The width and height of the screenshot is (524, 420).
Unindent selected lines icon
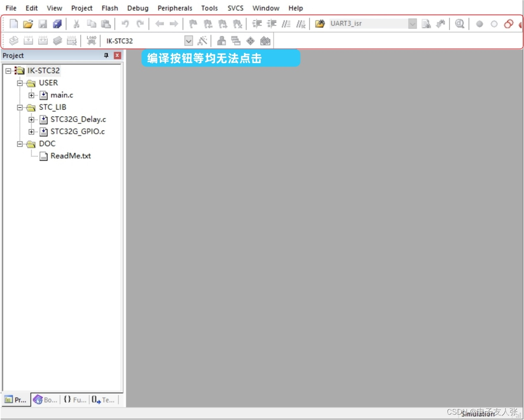[x=272, y=24]
